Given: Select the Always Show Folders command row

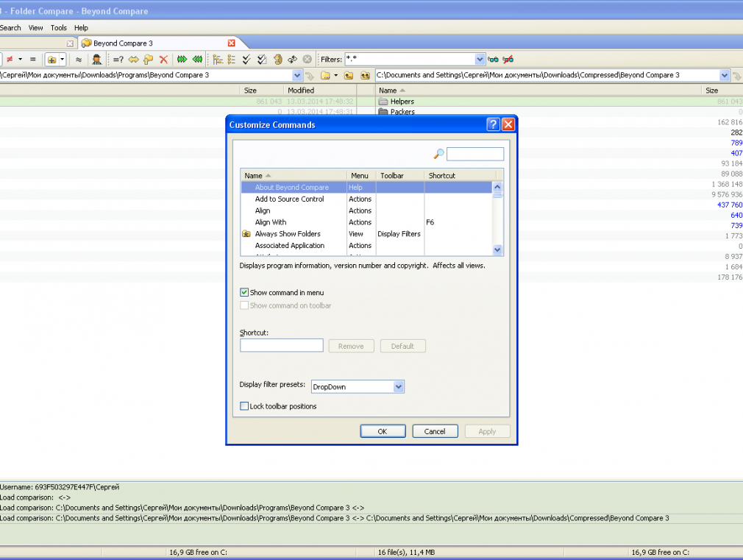Looking at the screenshot, I should click(x=367, y=234).
